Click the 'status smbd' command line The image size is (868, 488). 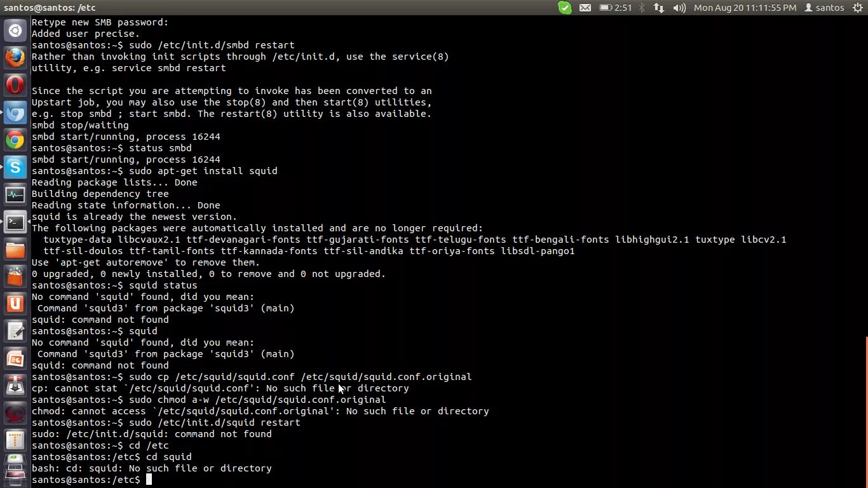pyautogui.click(x=112, y=148)
